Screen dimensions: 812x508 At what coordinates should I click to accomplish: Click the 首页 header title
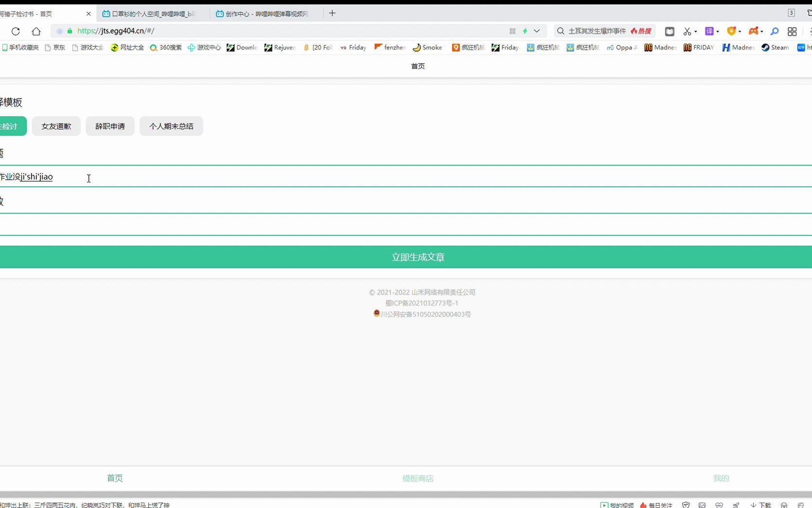pos(418,66)
